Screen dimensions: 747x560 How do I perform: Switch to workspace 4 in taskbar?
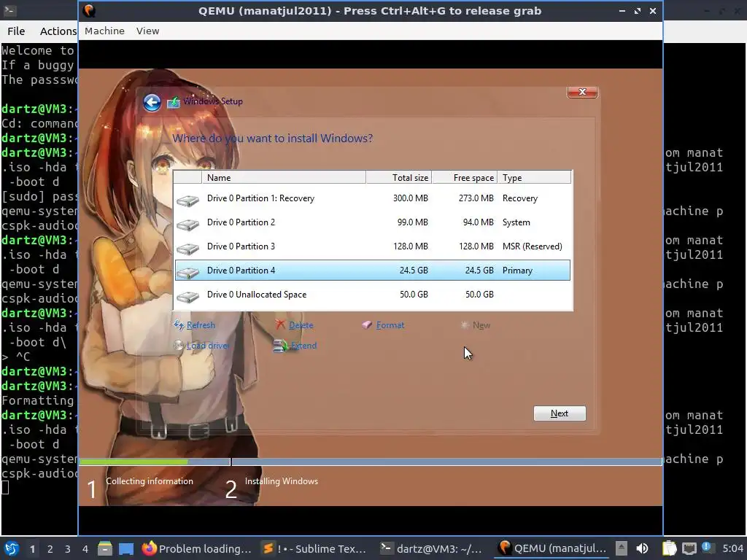[x=85, y=549]
